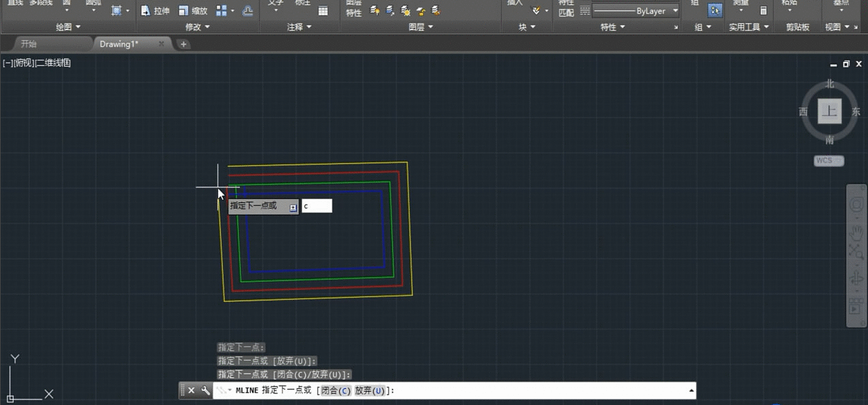The height and width of the screenshot is (405, 868).
Task: Click the Stretch (拉伸) tool icon
Action: coord(145,11)
